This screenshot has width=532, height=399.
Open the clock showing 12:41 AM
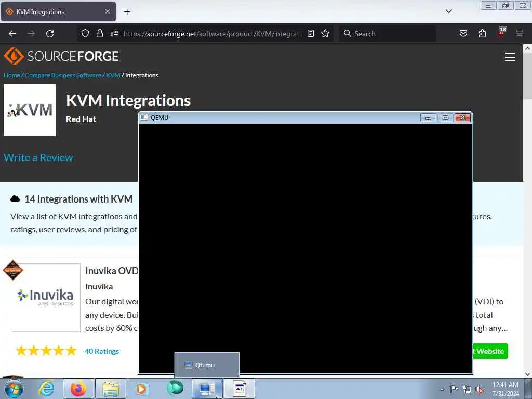[x=506, y=389]
